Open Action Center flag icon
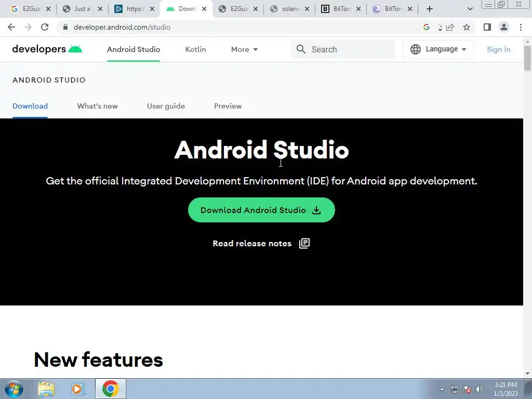The image size is (532, 399). coord(467,389)
